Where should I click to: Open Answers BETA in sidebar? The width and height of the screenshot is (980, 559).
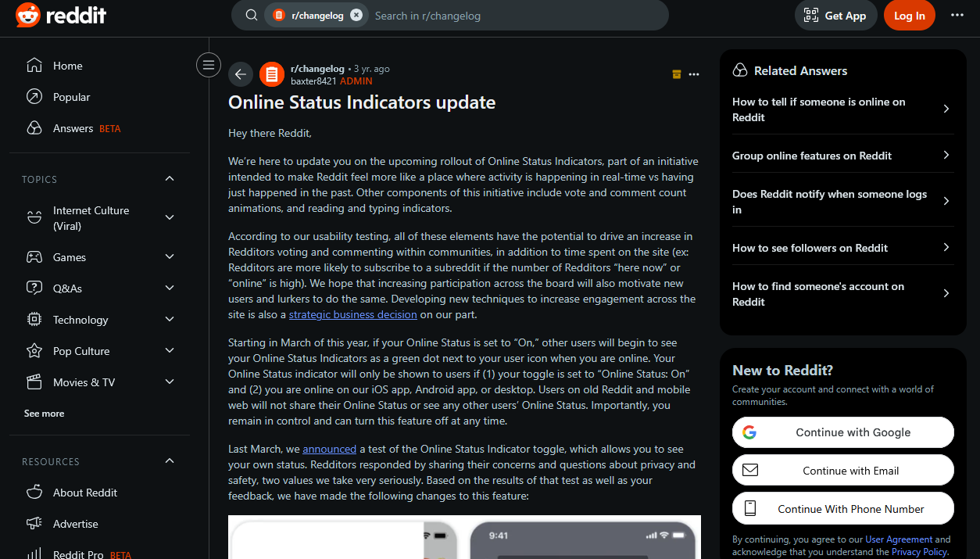(73, 128)
